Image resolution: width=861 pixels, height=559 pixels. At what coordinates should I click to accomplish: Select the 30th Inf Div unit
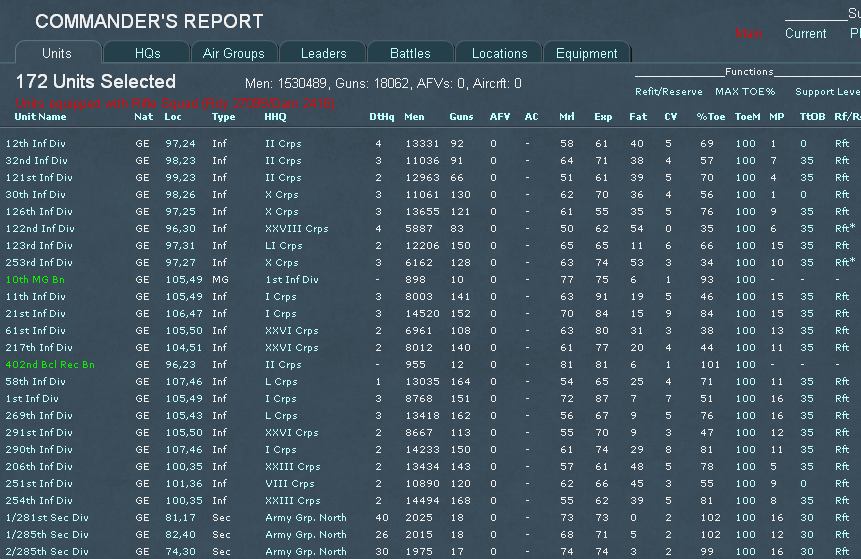36,194
